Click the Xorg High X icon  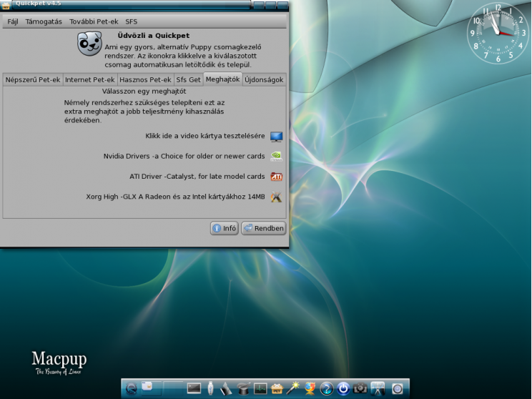pos(276,197)
